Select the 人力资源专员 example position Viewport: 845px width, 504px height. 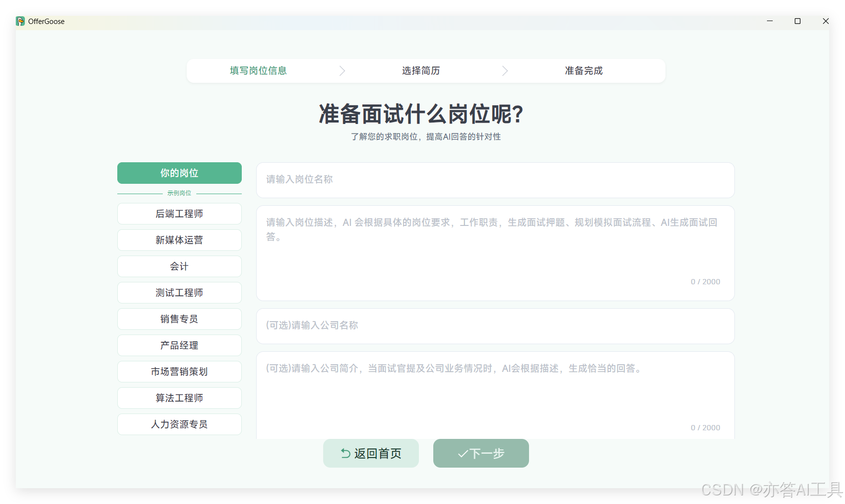pyautogui.click(x=179, y=424)
